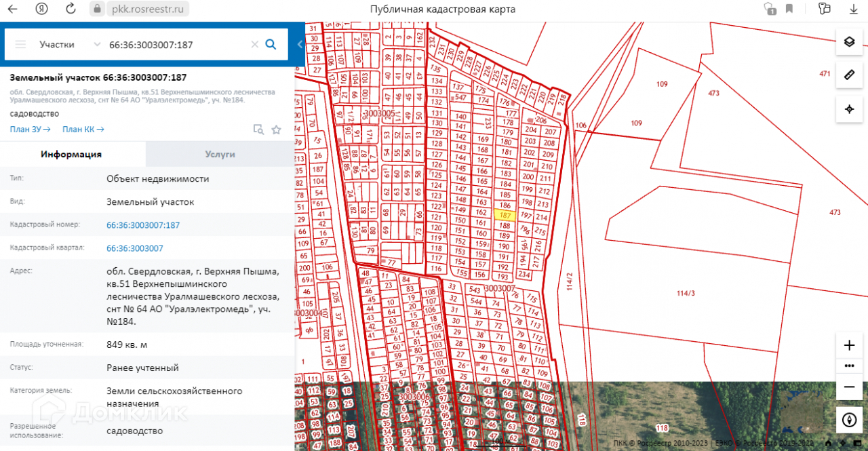Locate my position on map
Viewport: 868px width, 451px height.
click(849, 109)
